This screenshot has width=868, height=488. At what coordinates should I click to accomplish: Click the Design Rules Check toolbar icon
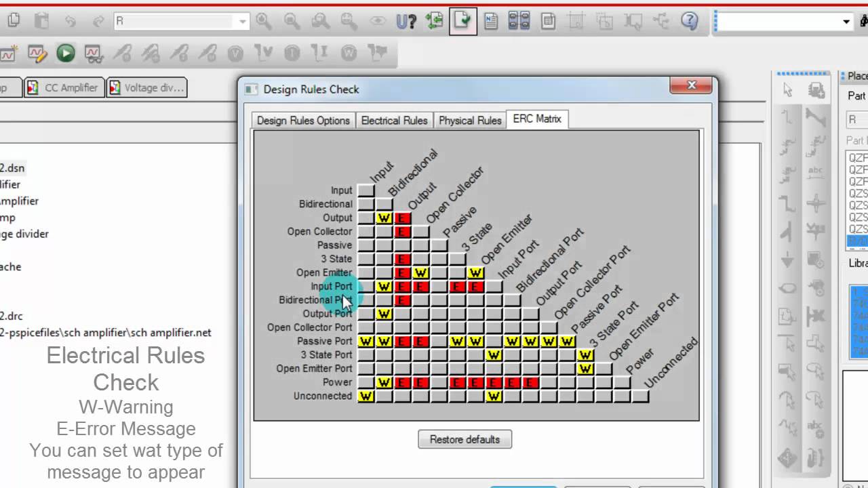click(x=462, y=21)
